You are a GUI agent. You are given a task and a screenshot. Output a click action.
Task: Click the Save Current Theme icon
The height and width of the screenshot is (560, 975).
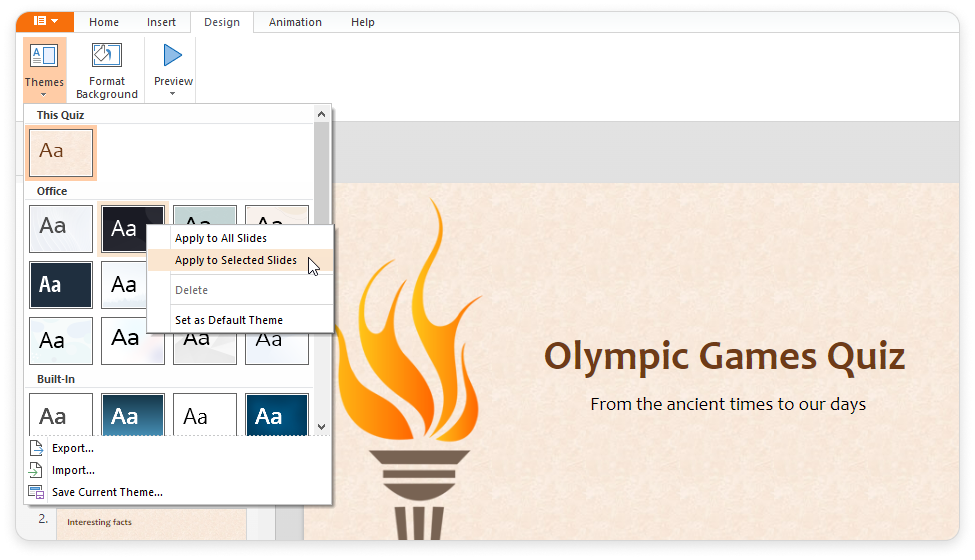36,492
